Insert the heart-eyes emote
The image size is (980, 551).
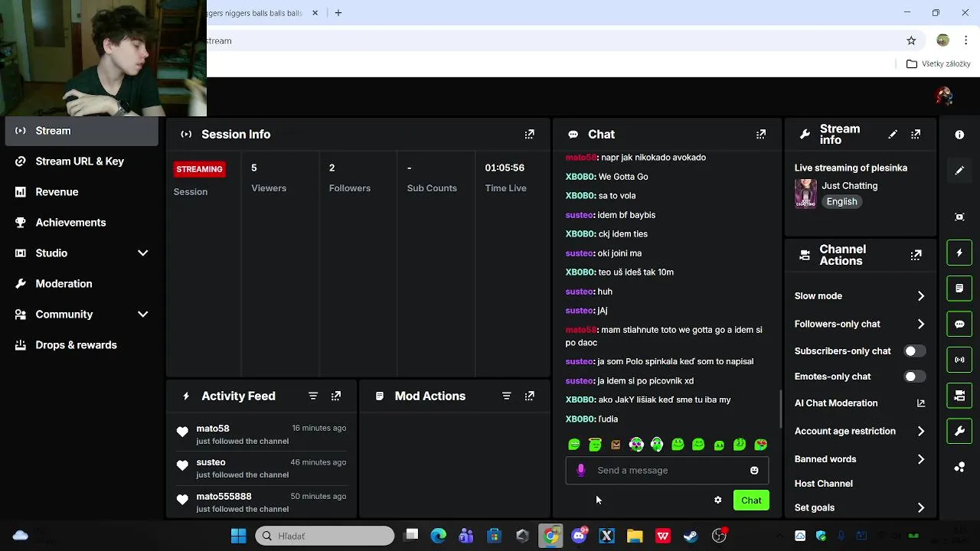point(760,445)
